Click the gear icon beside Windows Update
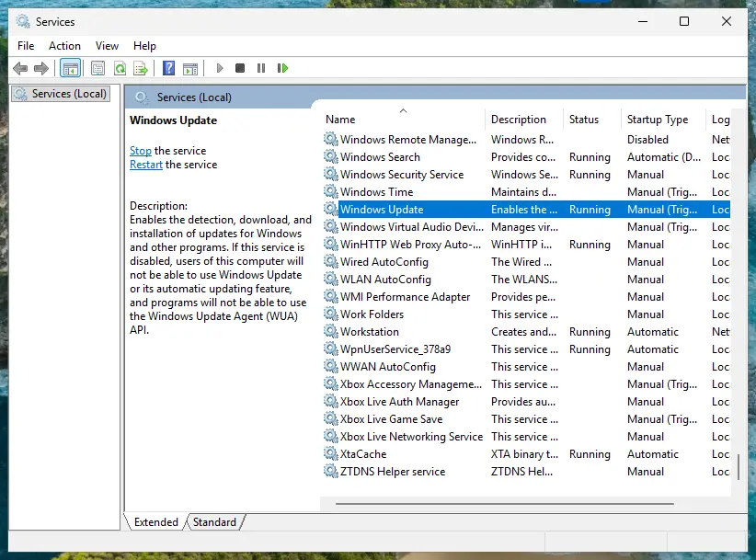 click(x=331, y=209)
